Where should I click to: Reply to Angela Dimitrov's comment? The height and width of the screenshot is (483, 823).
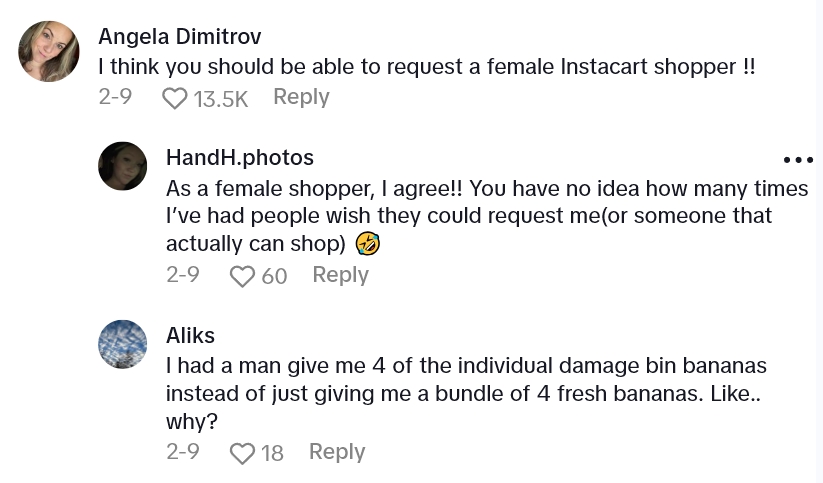point(301,97)
